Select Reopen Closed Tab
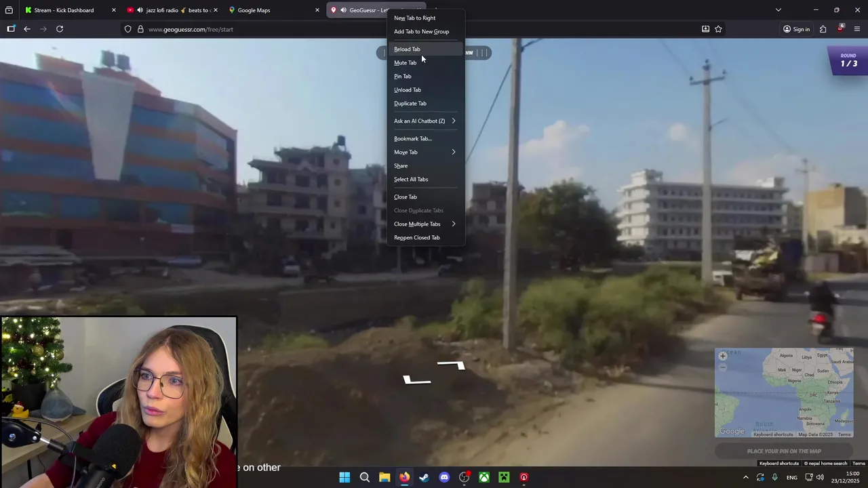The image size is (868, 488). (426, 237)
